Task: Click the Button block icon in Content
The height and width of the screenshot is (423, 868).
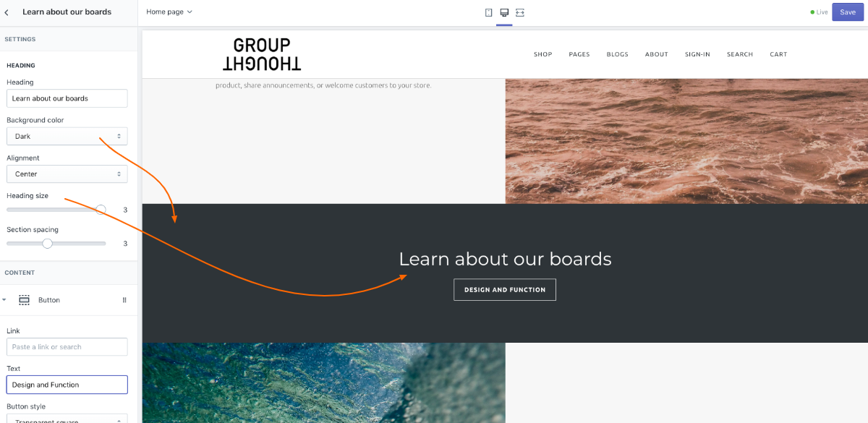Action: pyautogui.click(x=25, y=300)
